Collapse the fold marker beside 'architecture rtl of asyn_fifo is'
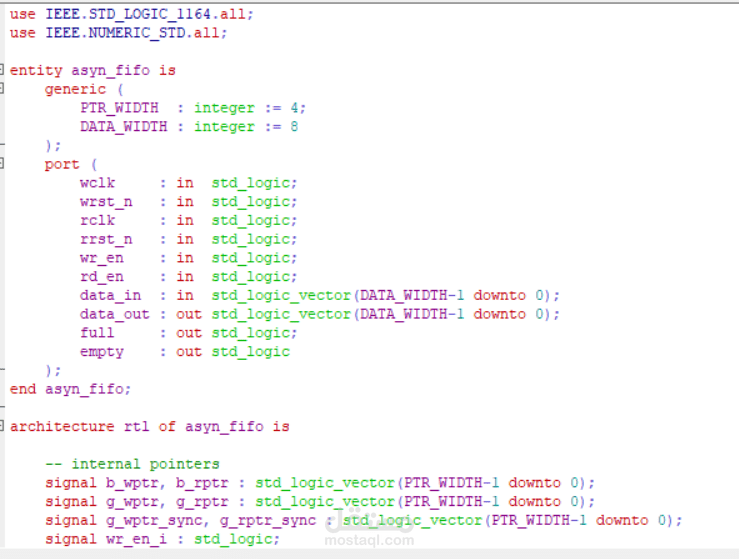 click(x=1, y=426)
